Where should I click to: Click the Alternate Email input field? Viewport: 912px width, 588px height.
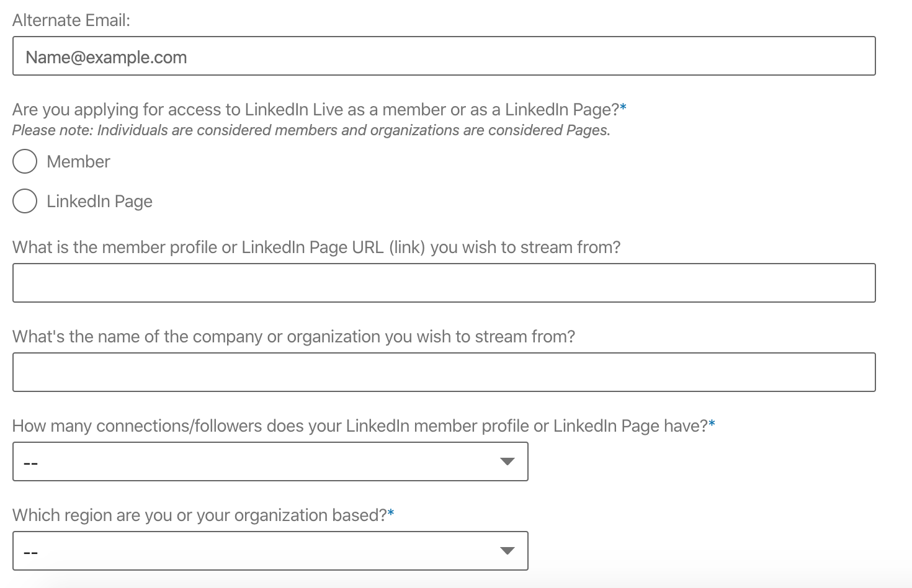point(444,56)
